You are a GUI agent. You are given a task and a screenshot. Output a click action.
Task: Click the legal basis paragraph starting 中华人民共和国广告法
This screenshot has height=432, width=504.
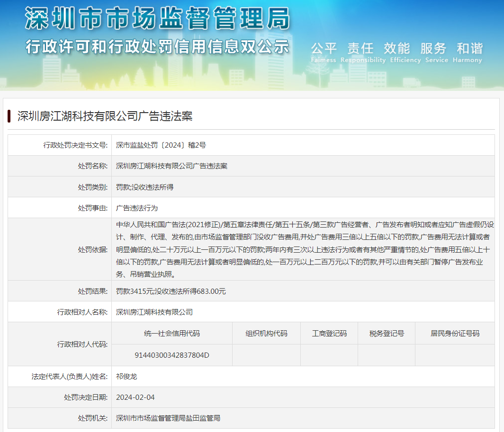305,249
